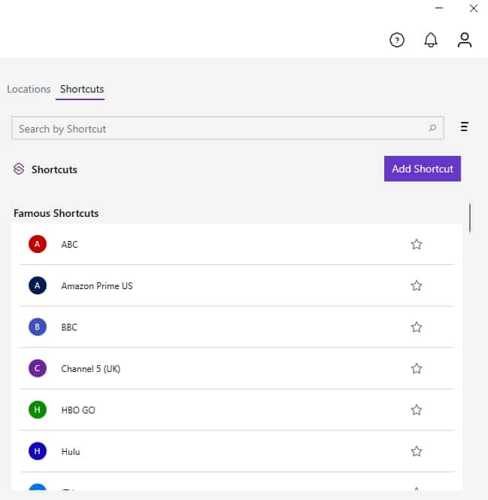Viewport: 488px width, 500px height.
Task: Click the green HBO GO avatar icon
Action: pyautogui.click(x=37, y=410)
